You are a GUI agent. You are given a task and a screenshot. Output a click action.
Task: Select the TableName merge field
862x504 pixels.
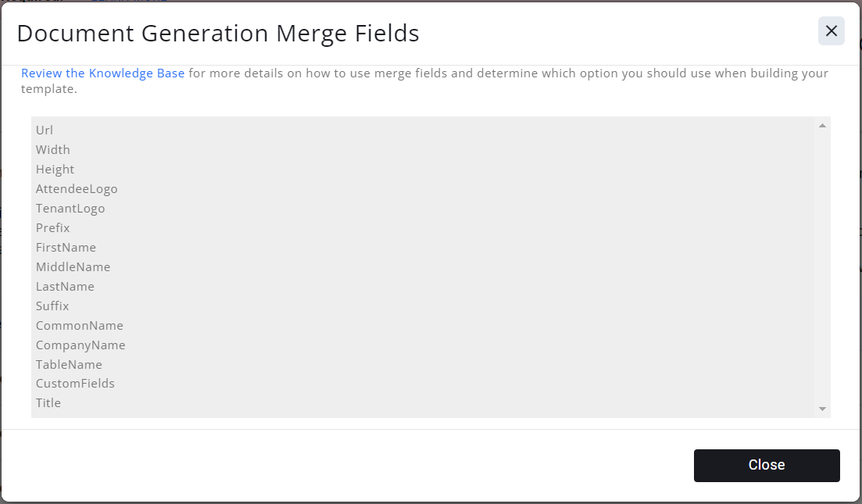[x=69, y=365]
